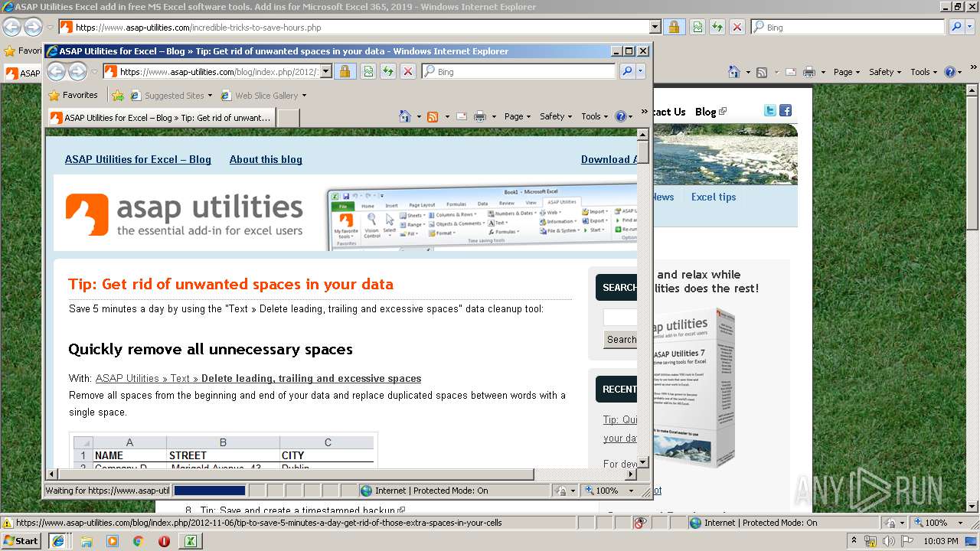Image resolution: width=980 pixels, height=551 pixels.
Task: Open the 'Excel tips' link on background page
Action: [x=714, y=197]
